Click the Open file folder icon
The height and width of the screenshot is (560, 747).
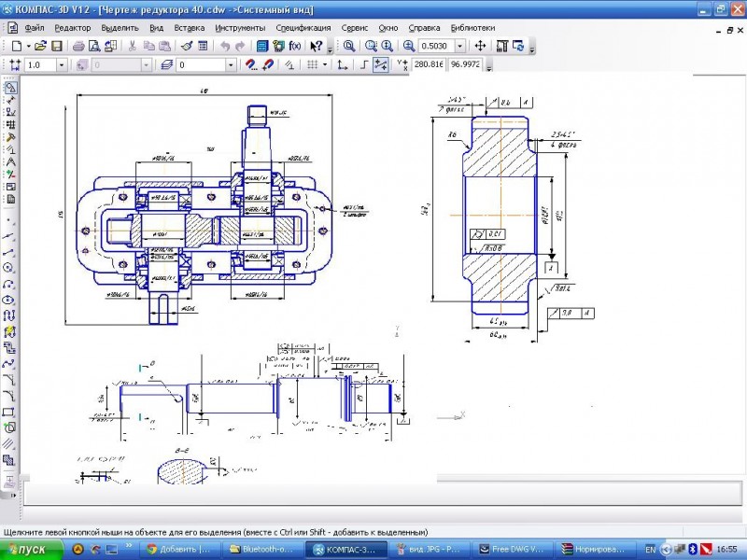click(43, 46)
